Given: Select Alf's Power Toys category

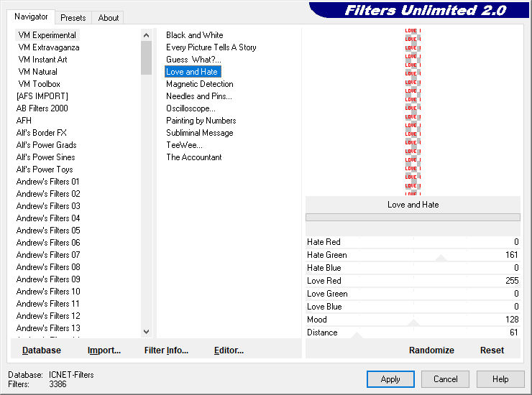Looking at the screenshot, I should (x=45, y=169).
